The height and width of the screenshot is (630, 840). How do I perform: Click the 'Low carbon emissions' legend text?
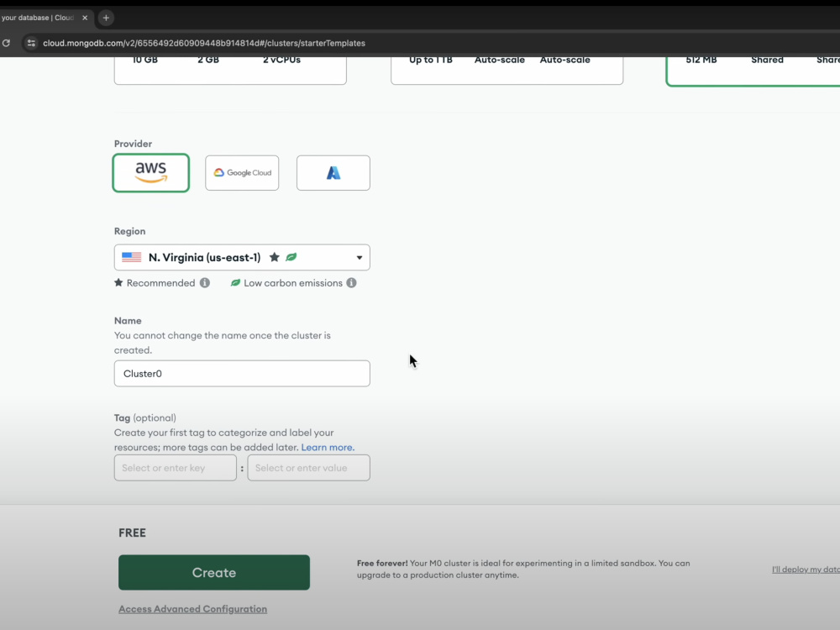click(x=293, y=283)
